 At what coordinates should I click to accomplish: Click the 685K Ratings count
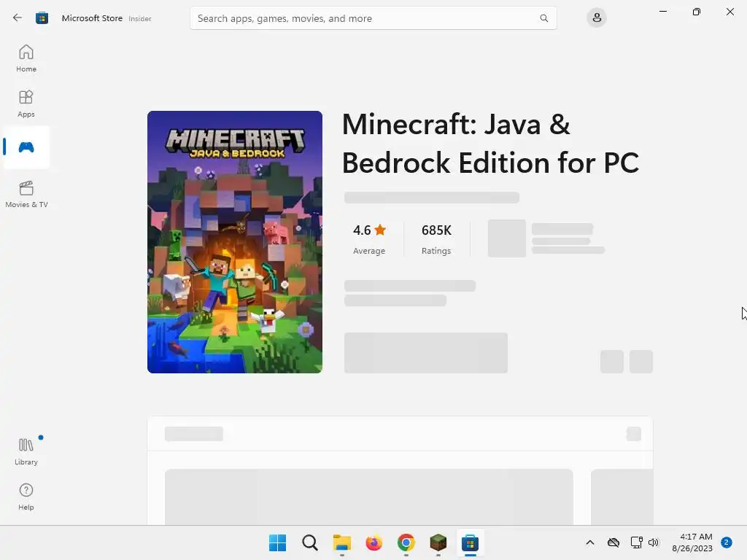[x=436, y=239]
